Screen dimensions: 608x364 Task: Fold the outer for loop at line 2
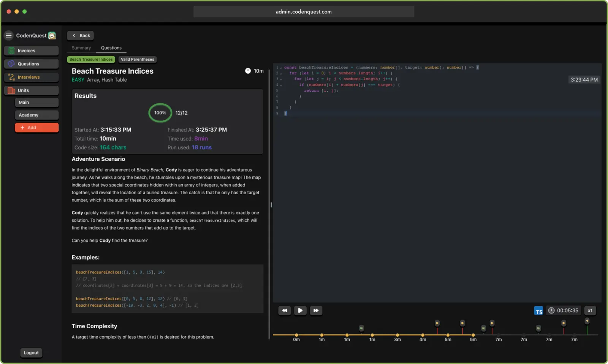(x=281, y=73)
